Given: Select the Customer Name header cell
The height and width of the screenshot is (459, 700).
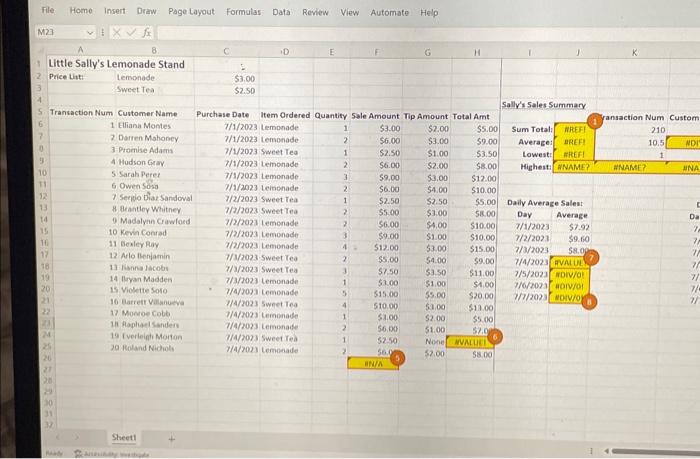Looking at the screenshot, I should [x=148, y=113].
